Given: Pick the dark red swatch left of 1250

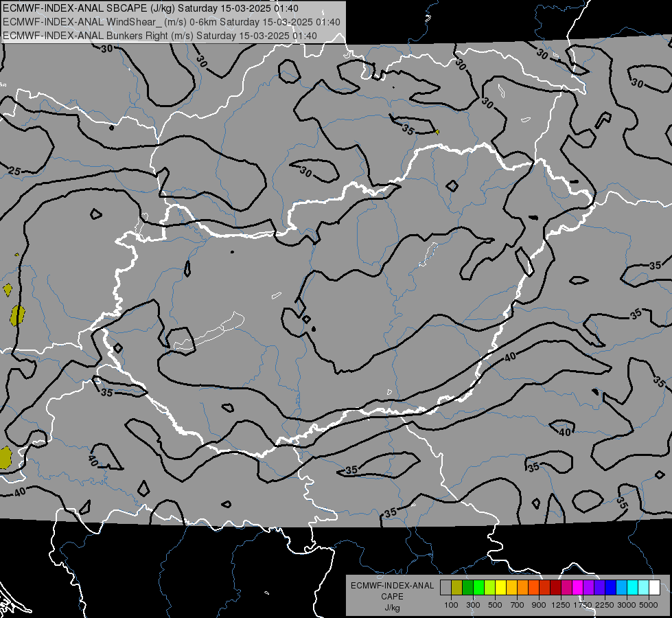Looking at the screenshot, I should 556,587.
